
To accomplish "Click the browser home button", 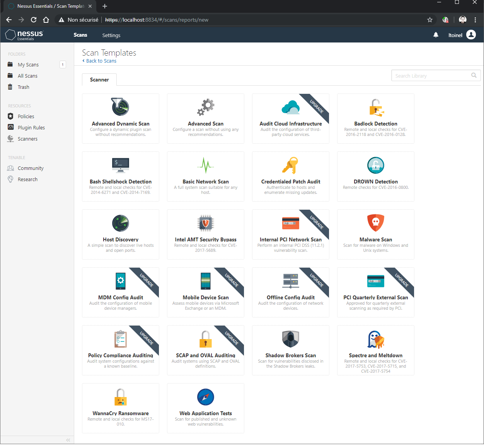I will (46, 20).
